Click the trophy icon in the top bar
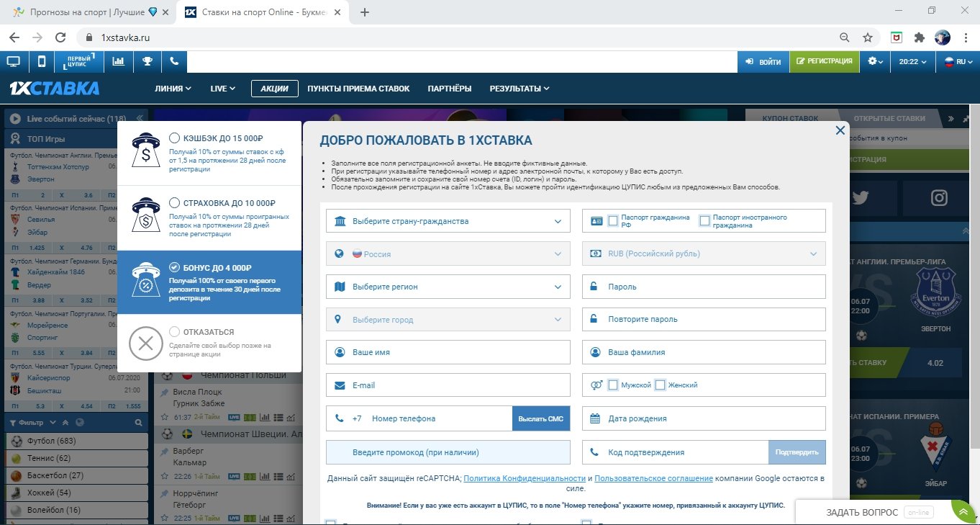The image size is (980, 525). pos(148,61)
